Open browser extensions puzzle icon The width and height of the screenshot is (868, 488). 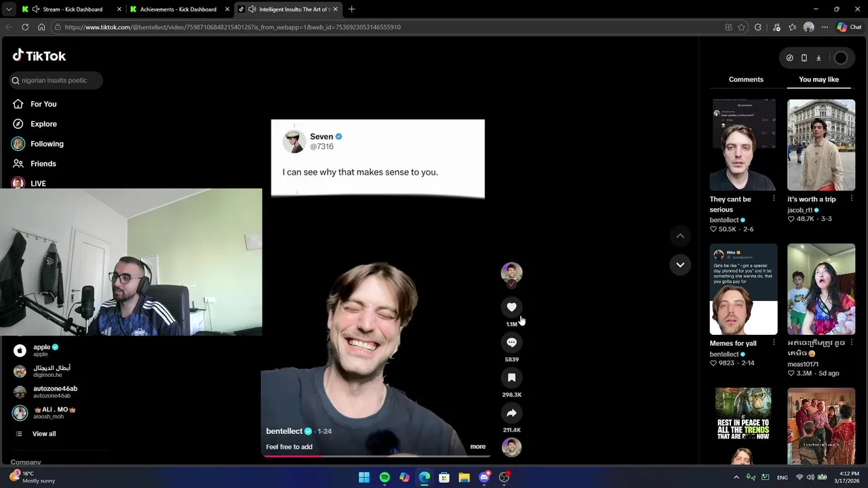coord(758,27)
